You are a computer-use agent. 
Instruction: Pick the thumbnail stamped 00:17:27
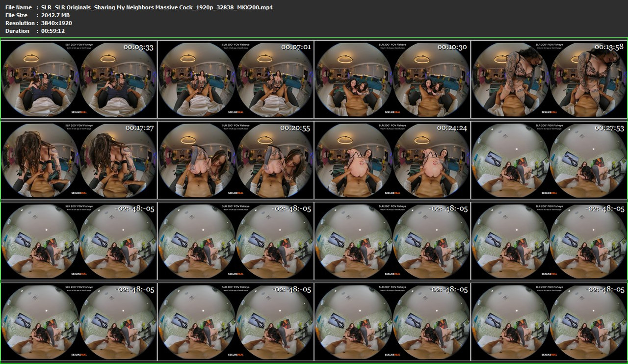(x=79, y=160)
